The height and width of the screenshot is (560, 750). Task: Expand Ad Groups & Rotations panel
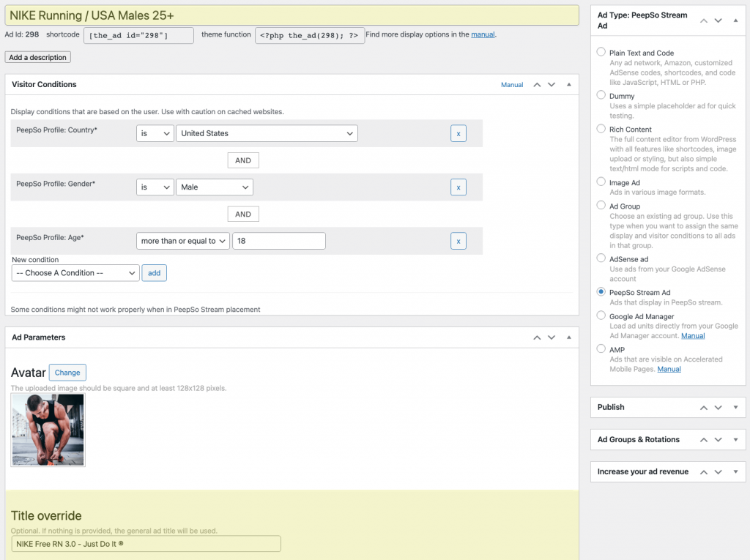735,440
